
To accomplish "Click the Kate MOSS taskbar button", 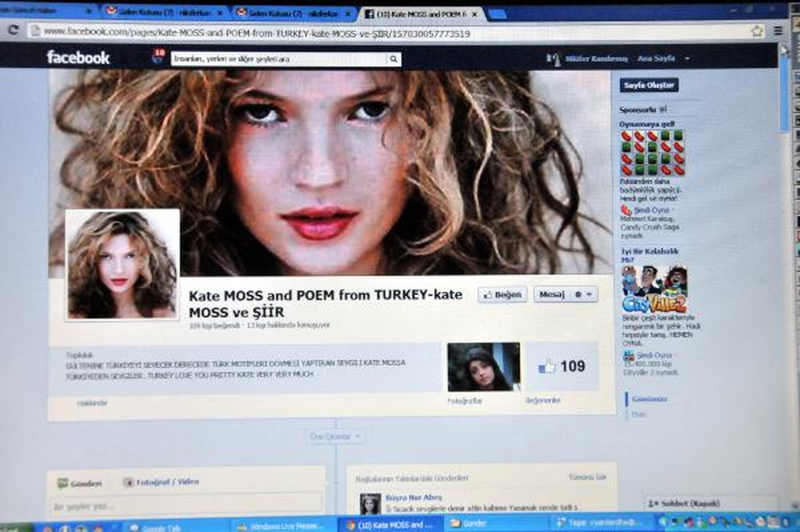I will [389, 525].
